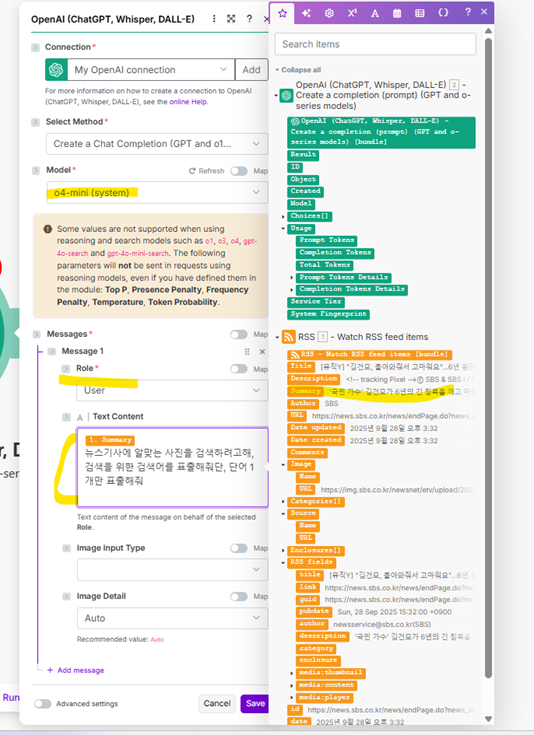Expand the Choices[] tree item
534x735 pixels.
coord(283,217)
